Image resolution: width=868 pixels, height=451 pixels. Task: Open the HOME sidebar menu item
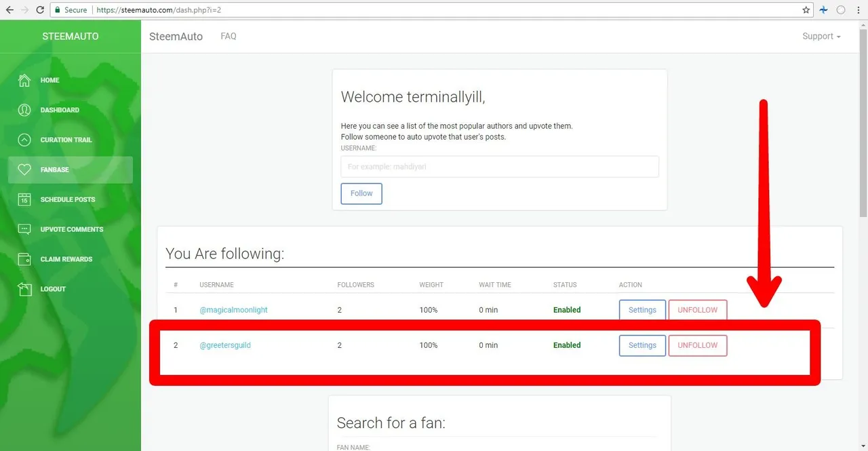[x=71, y=80]
